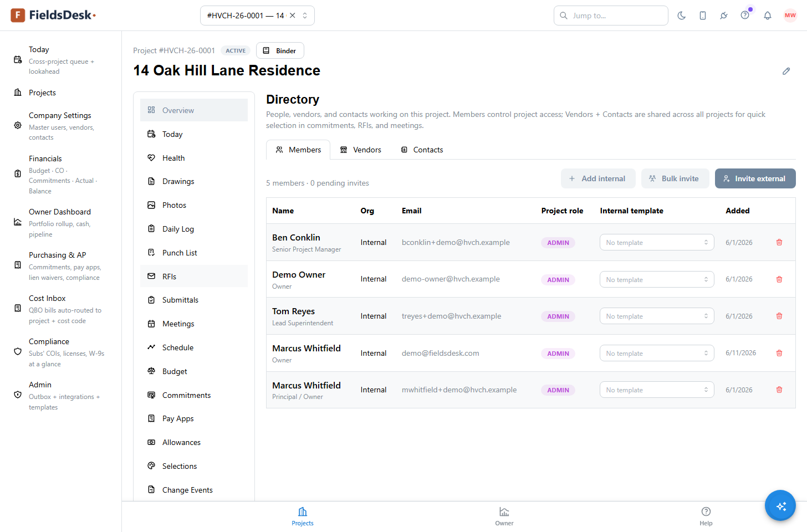
Task: Open Health in project menu
Action: point(194,158)
